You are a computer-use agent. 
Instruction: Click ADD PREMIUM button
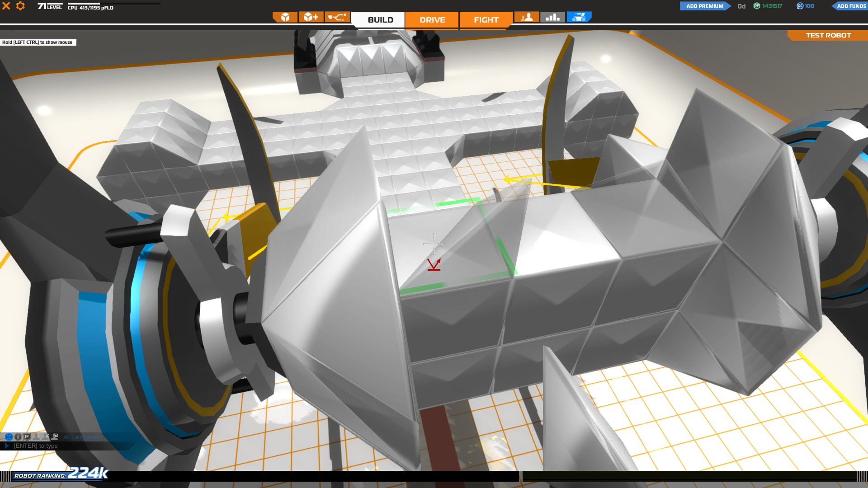(x=704, y=6)
